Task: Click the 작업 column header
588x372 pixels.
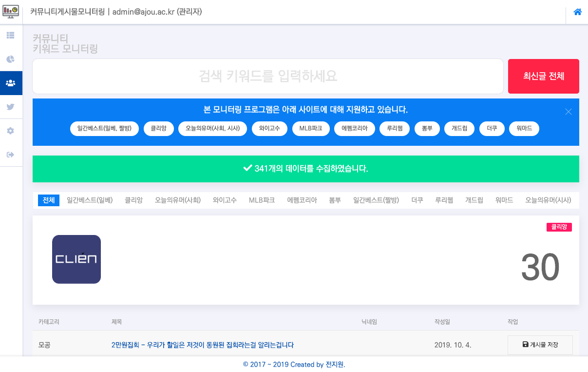Action: [x=513, y=322]
